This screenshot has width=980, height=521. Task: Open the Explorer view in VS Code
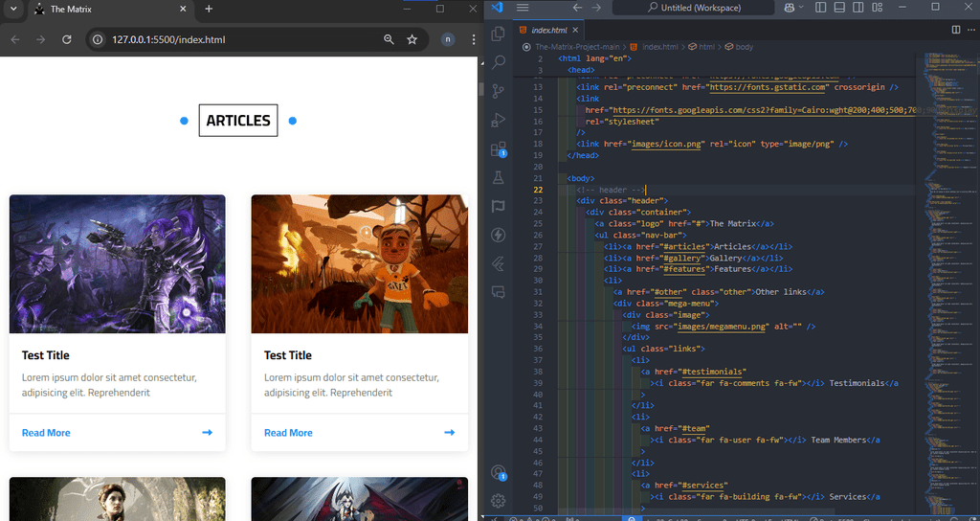click(x=498, y=34)
